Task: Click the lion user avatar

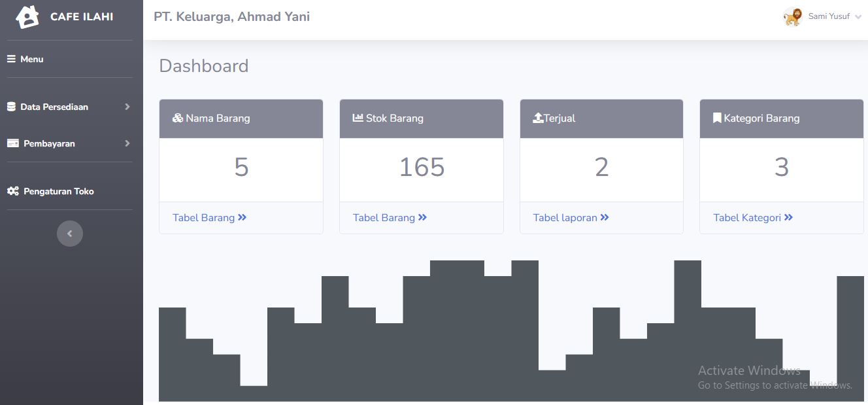Action: point(793,17)
